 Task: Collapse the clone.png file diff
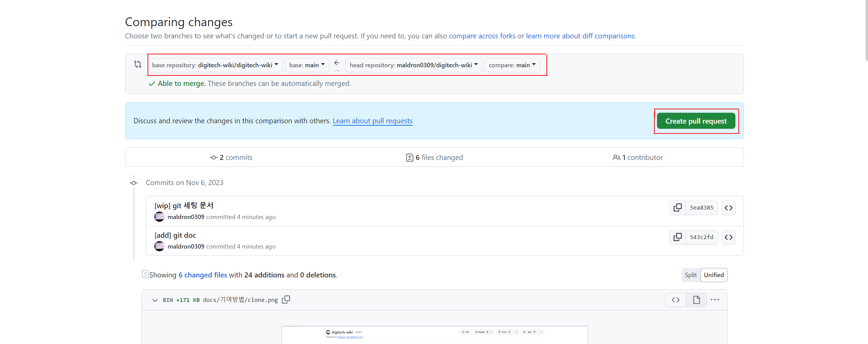155,300
